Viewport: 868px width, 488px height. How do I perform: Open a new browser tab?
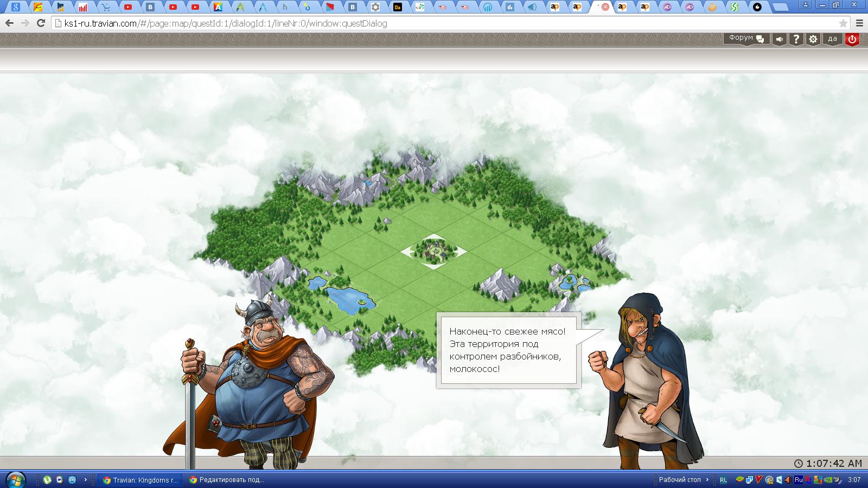[780, 8]
